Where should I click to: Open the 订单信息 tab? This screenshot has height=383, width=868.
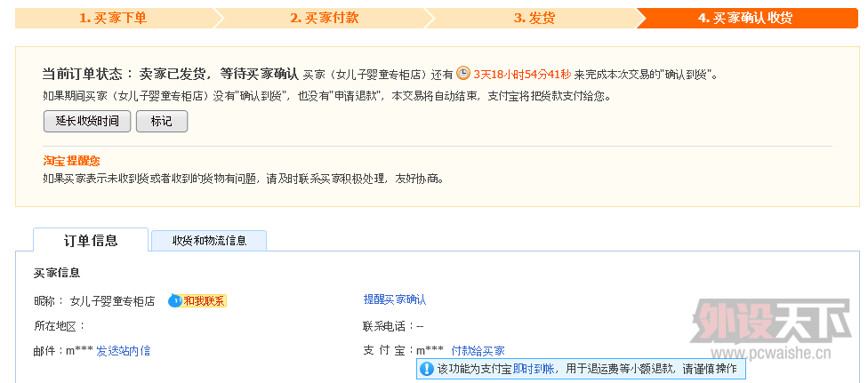(91, 240)
